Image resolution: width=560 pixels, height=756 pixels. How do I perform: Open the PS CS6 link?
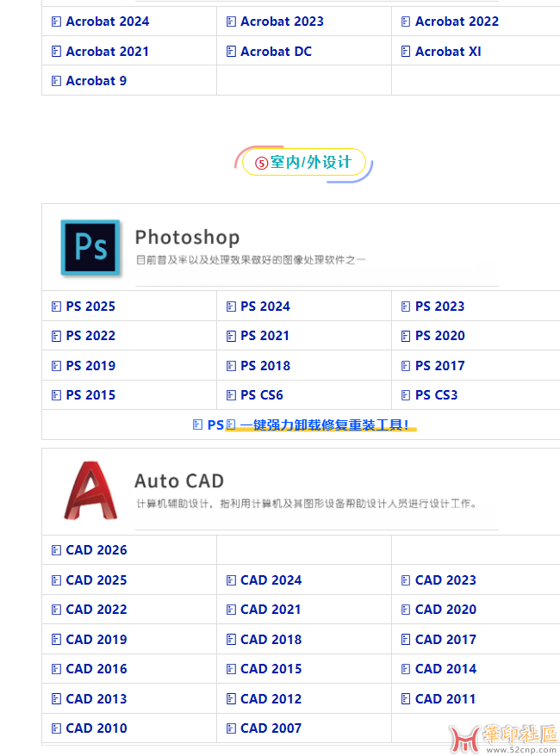pyautogui.click(x=261, y=395)
